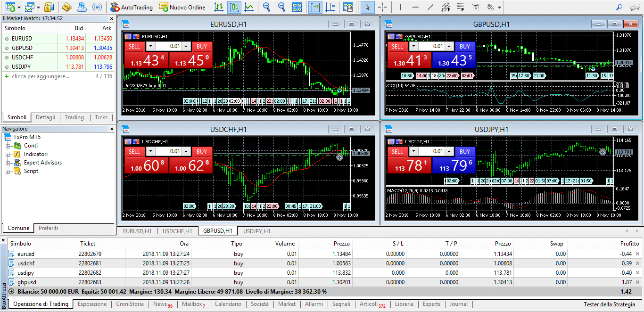Select the equidistant channel tool
The width and height of the screenshot is (644, 312).
(445, 7)
